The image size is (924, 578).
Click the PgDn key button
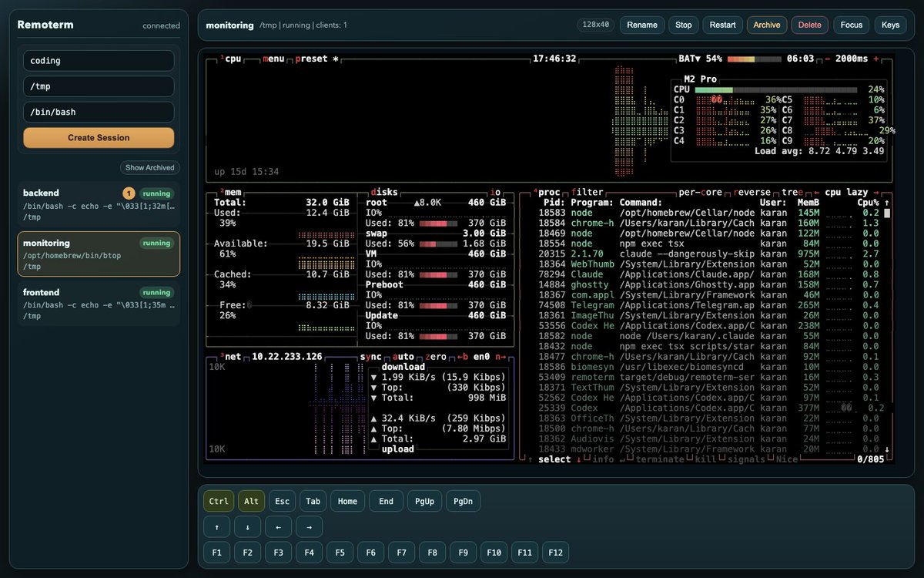[463, 501]
